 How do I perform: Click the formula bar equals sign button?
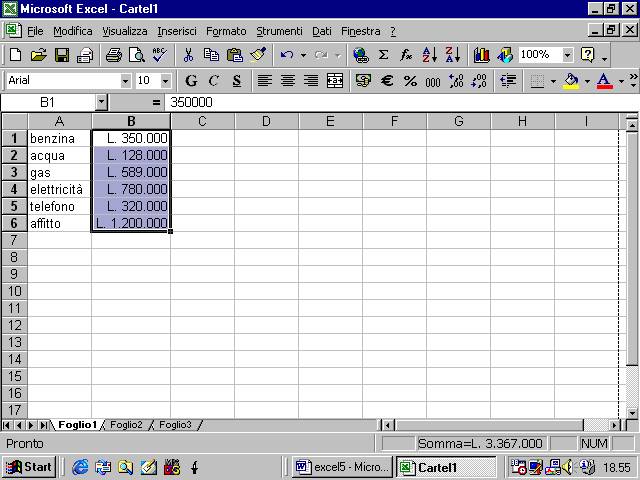pyautogui.click(x=156, y=102)
